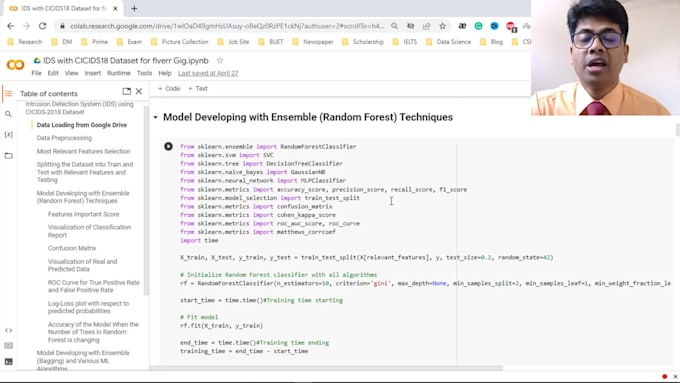
Task: Click the Last saved at April 27 link
Action: [x=208, y=73]
